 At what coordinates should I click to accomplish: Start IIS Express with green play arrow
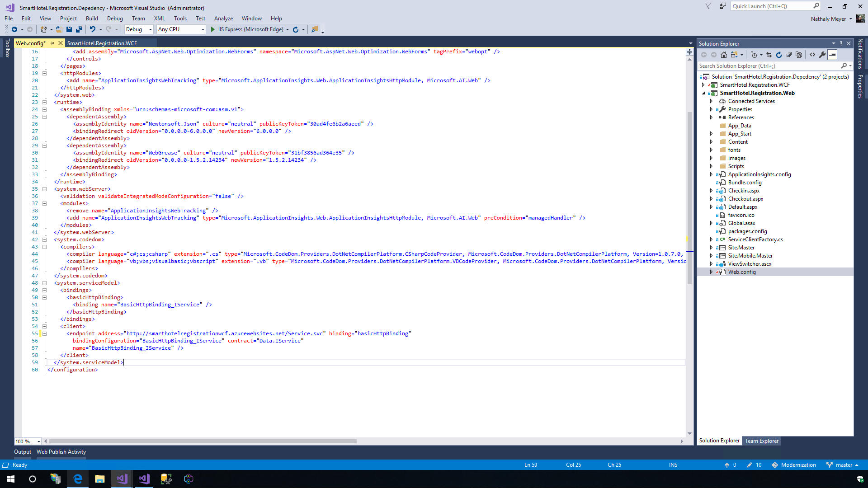point(213,29)
